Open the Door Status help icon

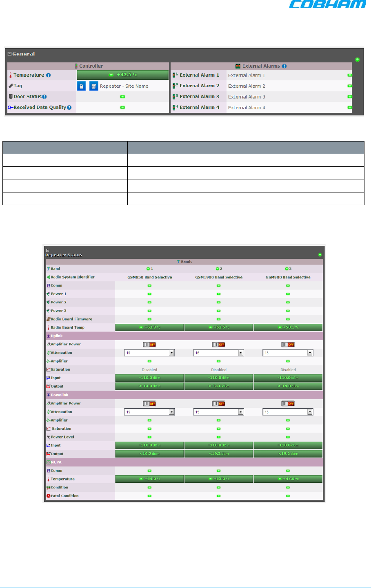[x=44, y=97]
